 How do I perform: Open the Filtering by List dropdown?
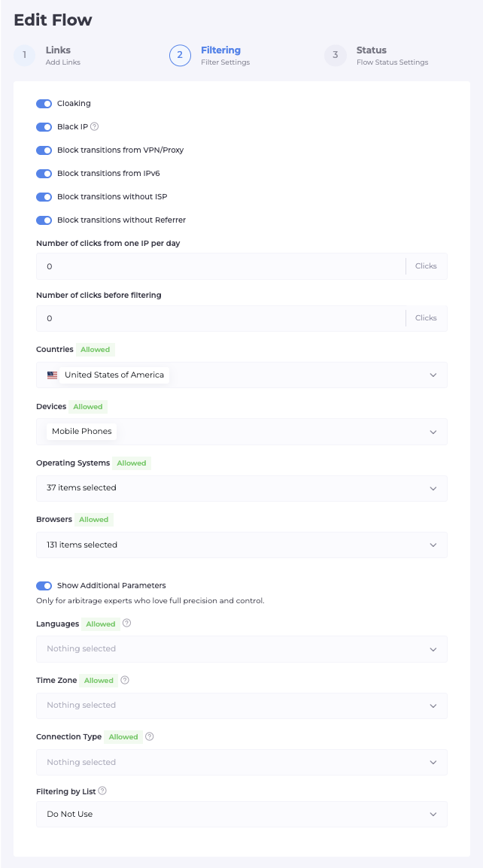[433, 814]
